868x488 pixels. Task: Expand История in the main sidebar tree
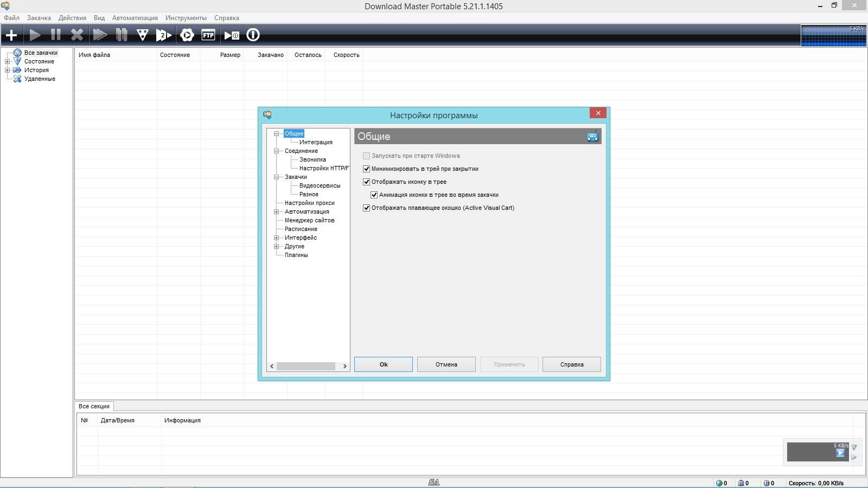coord(7,70)
